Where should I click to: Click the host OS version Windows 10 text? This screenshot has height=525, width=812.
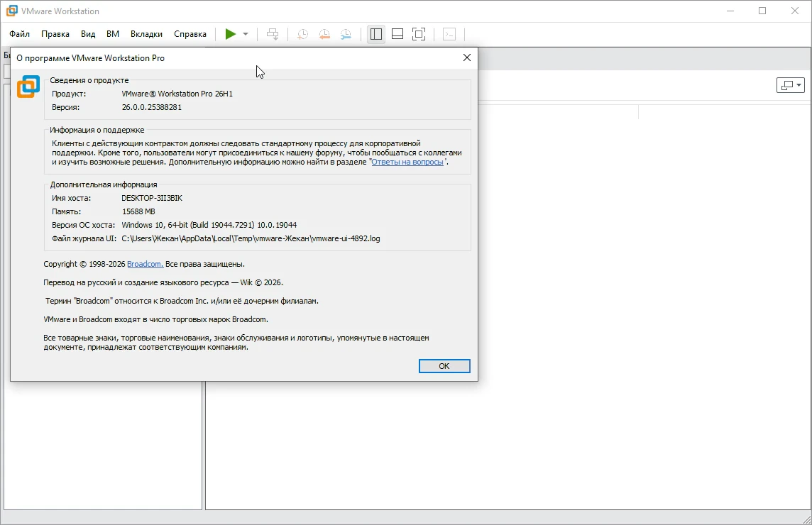(x=209, y=225)
